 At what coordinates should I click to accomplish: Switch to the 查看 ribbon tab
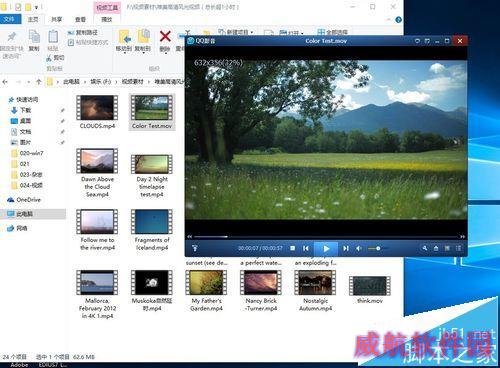tap(80, 20)
